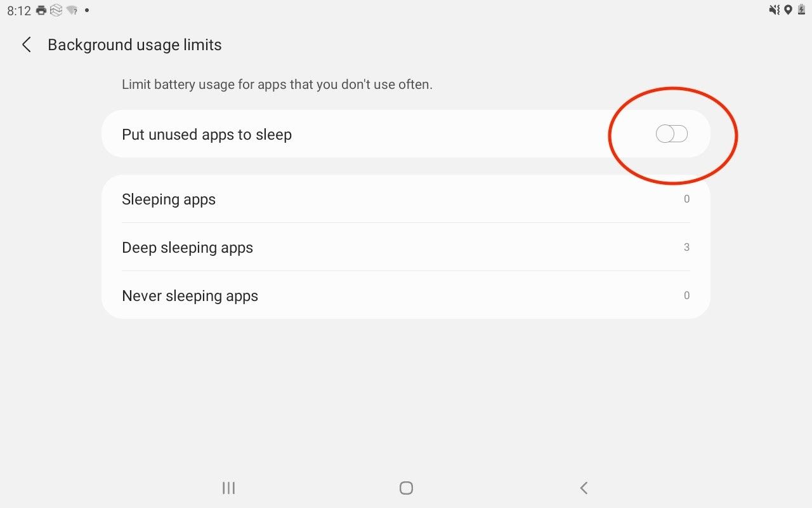Tap the bottom Back navigation button
This screenshot has width=812, height=508.
pyautogui.click(x=584, y=488)
